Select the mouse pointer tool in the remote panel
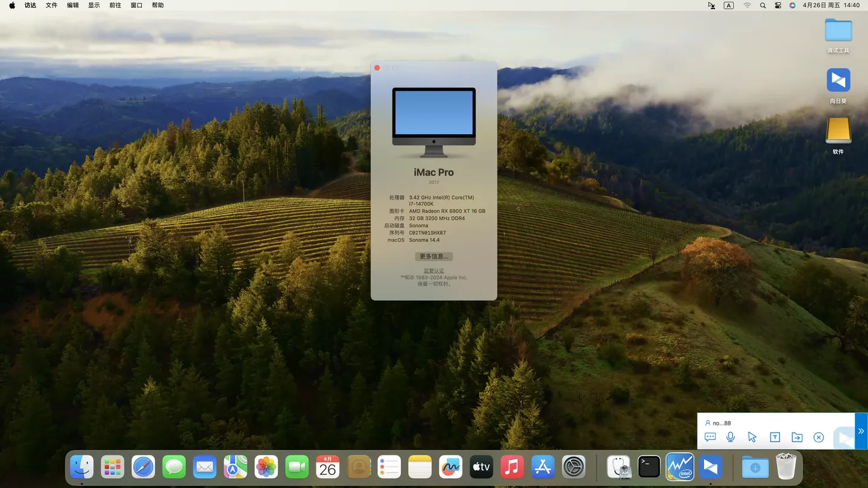868x488 pixels. (752, 437)
